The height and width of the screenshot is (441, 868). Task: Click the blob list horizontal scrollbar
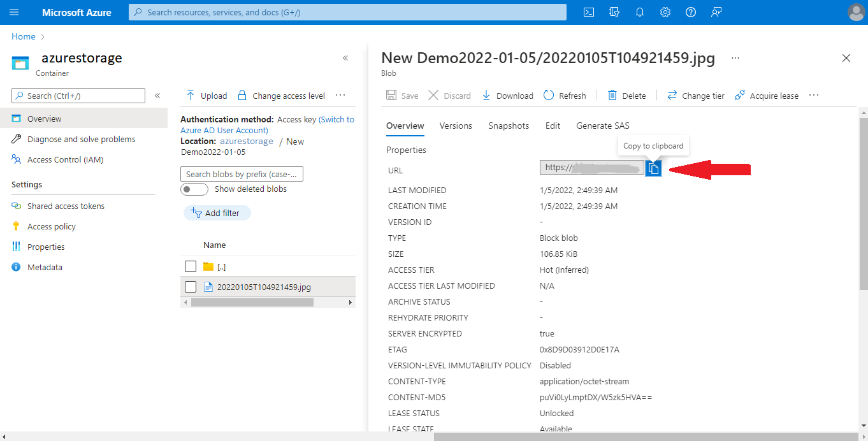point(252,303)
